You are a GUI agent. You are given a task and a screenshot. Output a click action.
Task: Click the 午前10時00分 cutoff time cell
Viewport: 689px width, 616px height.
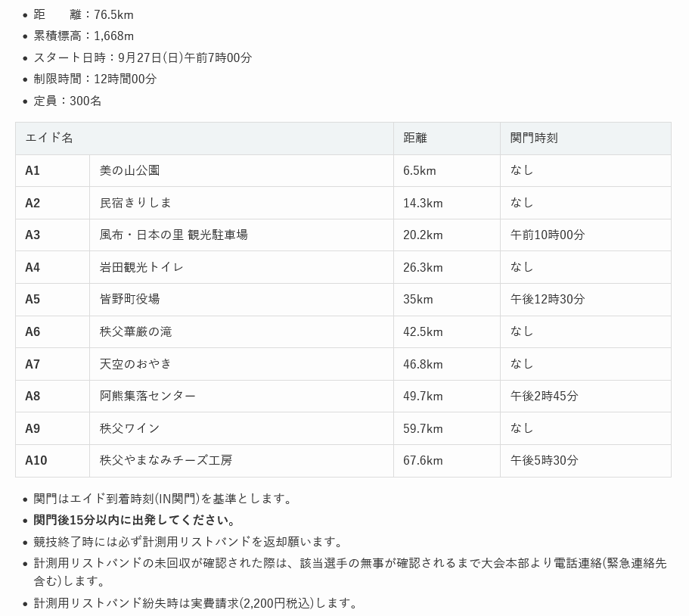(x=548, y=235)
